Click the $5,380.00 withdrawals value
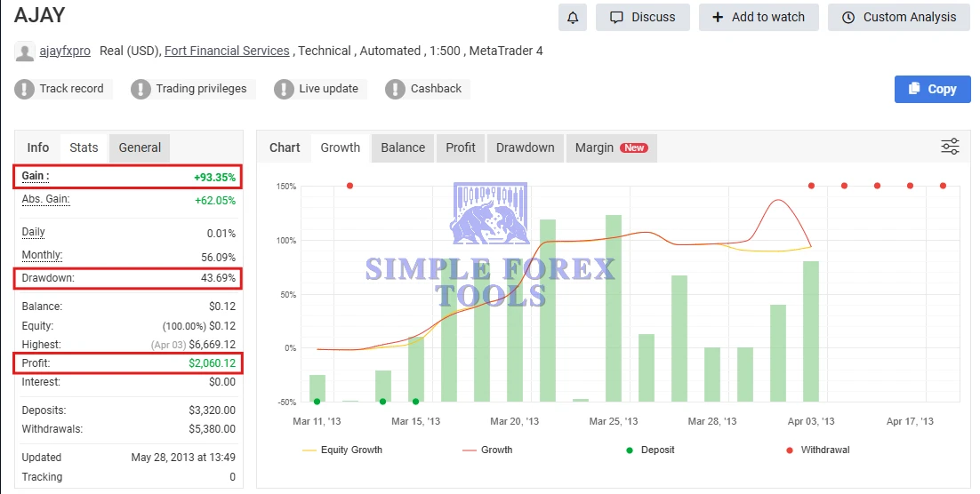980x494 pixels. (x=212, y=429)
